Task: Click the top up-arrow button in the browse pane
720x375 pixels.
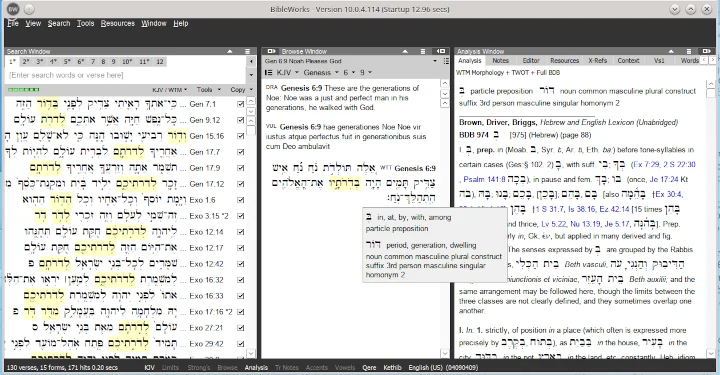Action: [444, 83]
